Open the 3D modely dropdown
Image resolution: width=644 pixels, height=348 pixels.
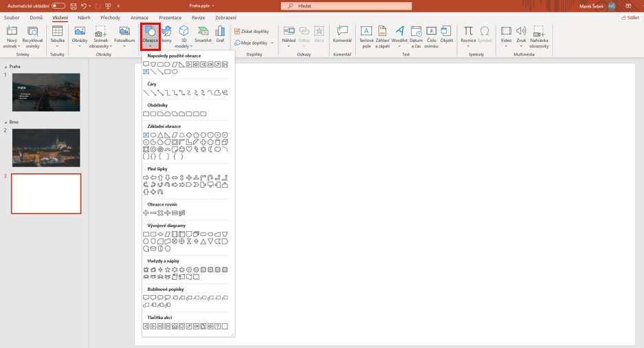pos(191,46)
